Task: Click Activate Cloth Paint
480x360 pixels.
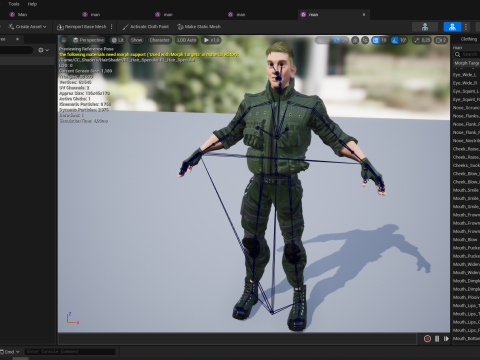Action: (x=146, y=27)
